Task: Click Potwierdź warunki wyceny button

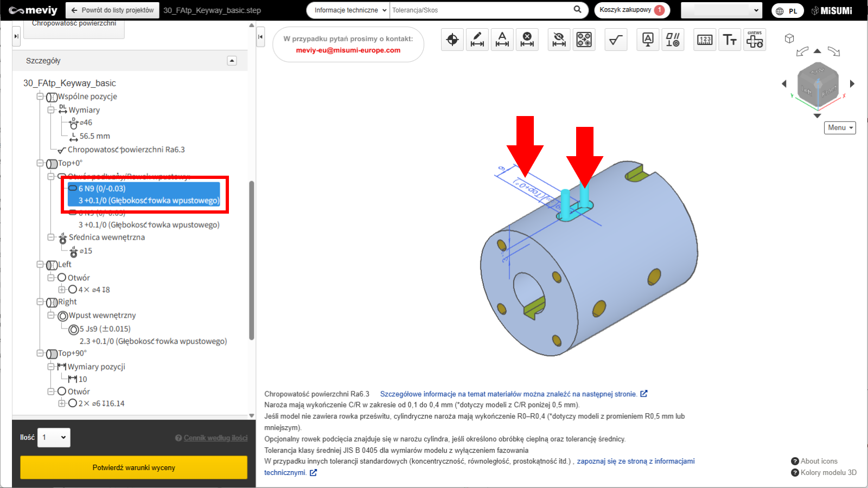Action: click(x=133, y=467)
